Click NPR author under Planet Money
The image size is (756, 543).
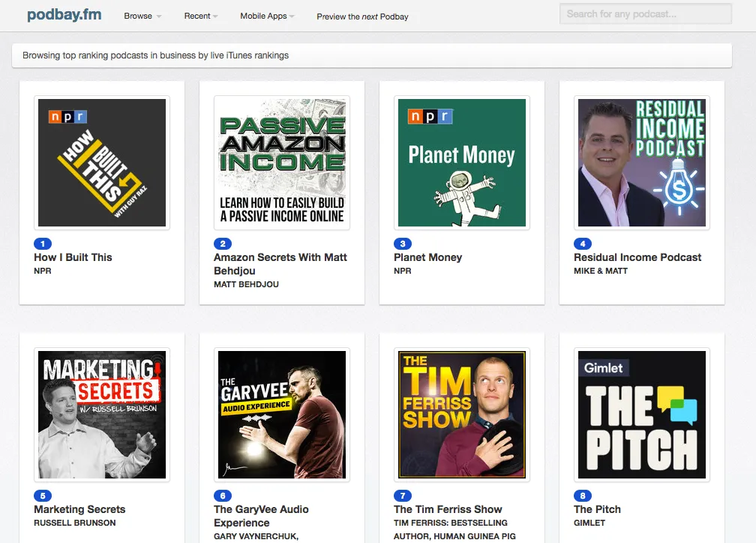coord(403,271)
